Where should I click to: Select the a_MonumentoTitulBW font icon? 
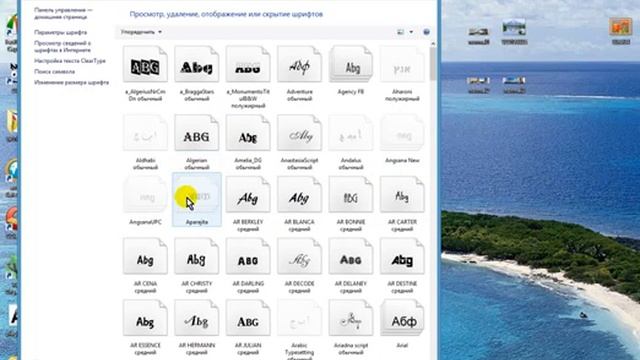(x=248, y=64)
